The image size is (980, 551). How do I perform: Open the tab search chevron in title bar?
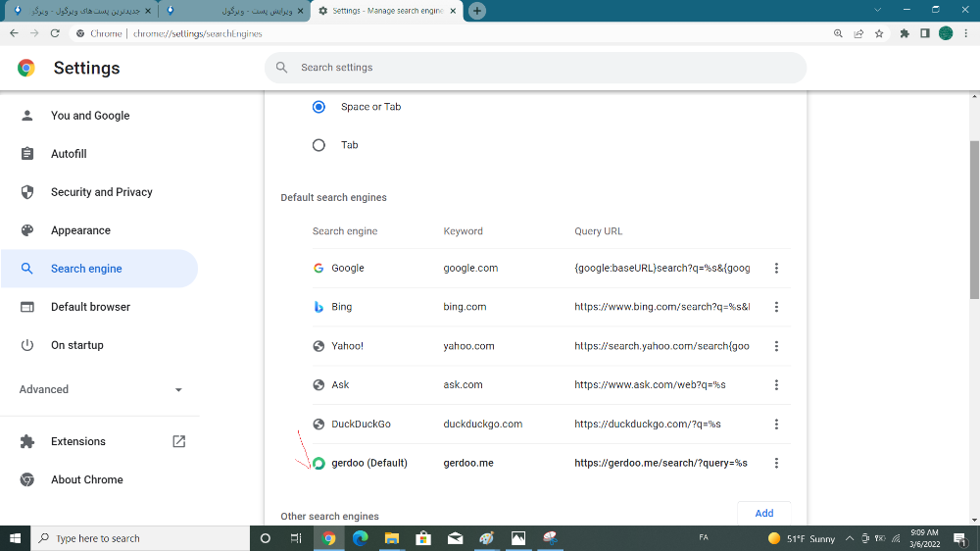tap(877, 10)
